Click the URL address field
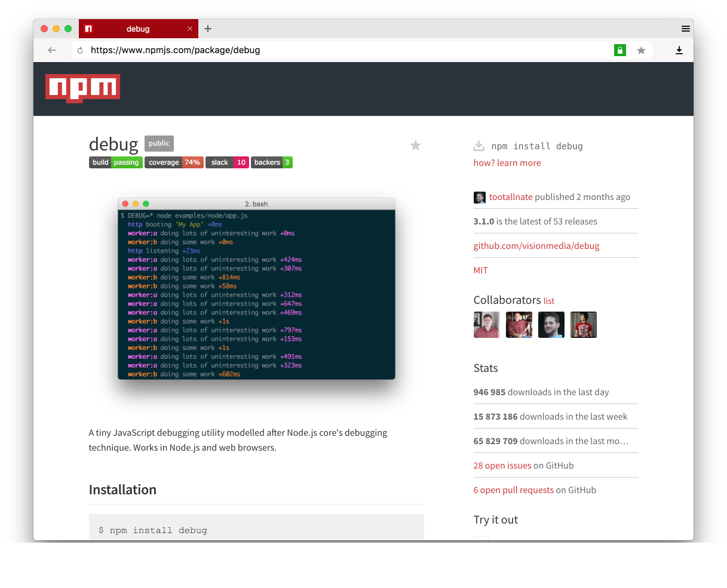The image size is (727, 588). pyautogui.click(x=346, y=51)
